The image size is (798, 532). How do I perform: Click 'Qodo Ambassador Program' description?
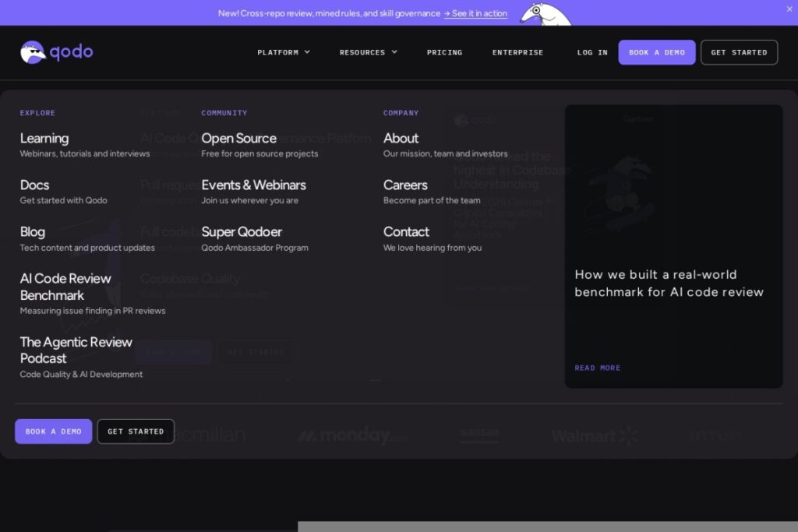click(255, 248)
